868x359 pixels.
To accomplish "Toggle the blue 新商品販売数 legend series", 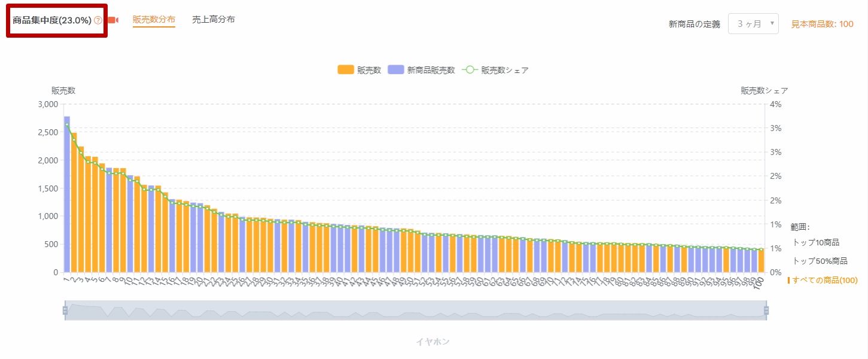I will [x=422, y=70].
